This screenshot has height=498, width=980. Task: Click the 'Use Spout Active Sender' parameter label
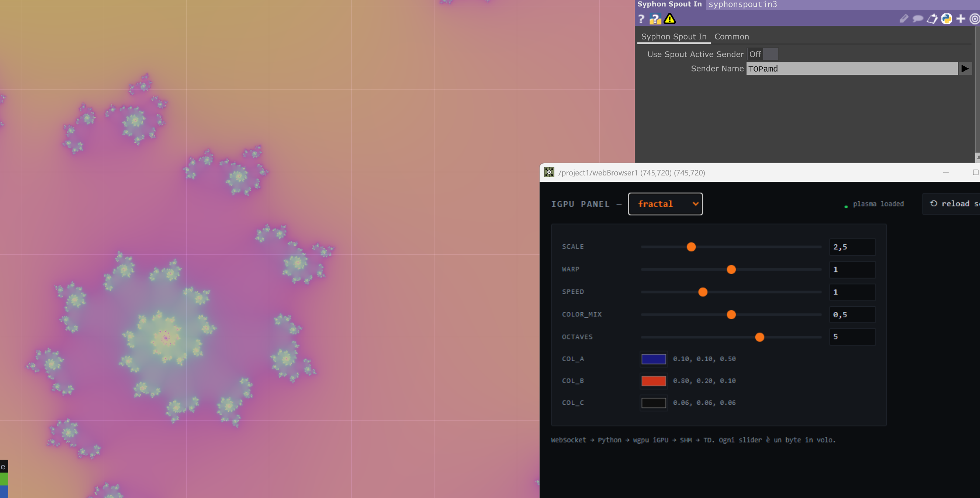coord(695,54)
